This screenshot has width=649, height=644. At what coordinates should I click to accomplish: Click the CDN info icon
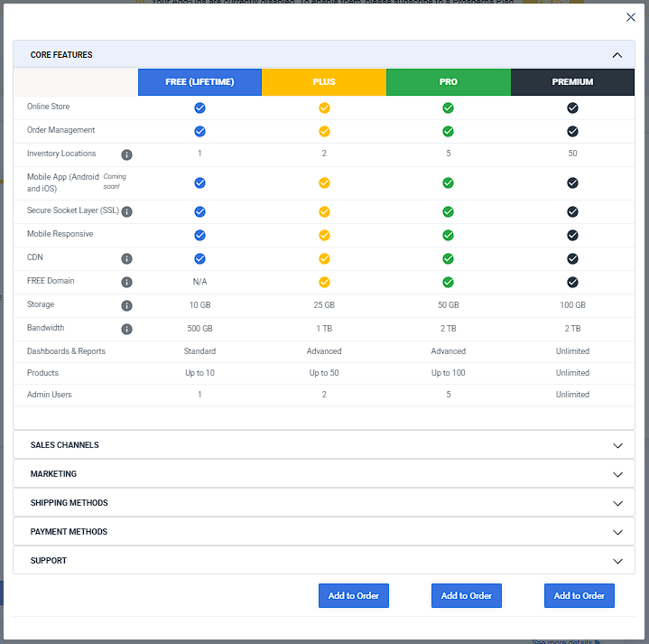click(x=126, y=259)
